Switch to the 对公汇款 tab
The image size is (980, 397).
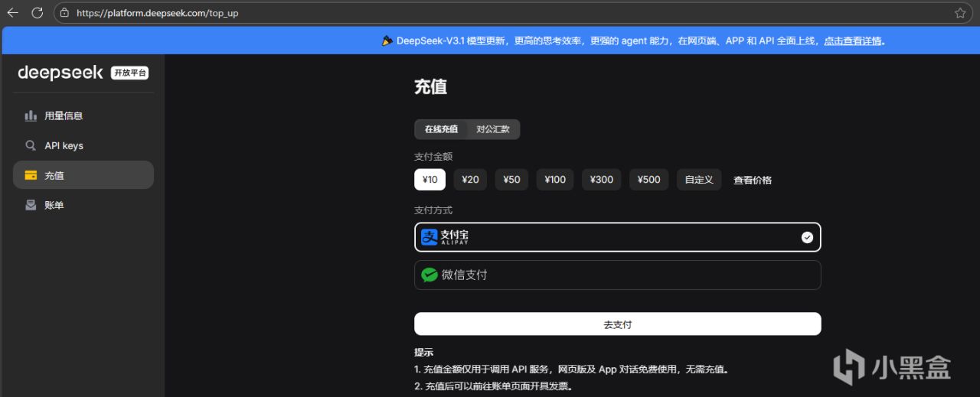[x=493, y=129]
